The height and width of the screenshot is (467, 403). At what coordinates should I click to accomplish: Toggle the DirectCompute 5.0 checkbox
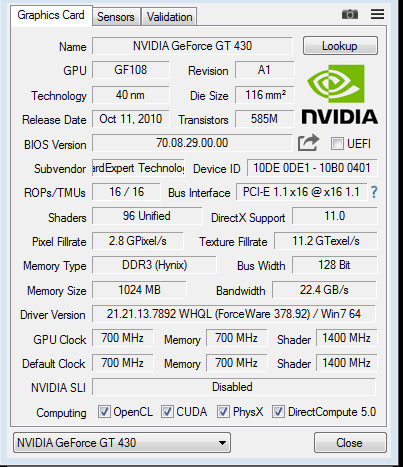click(x=278, y=412)
